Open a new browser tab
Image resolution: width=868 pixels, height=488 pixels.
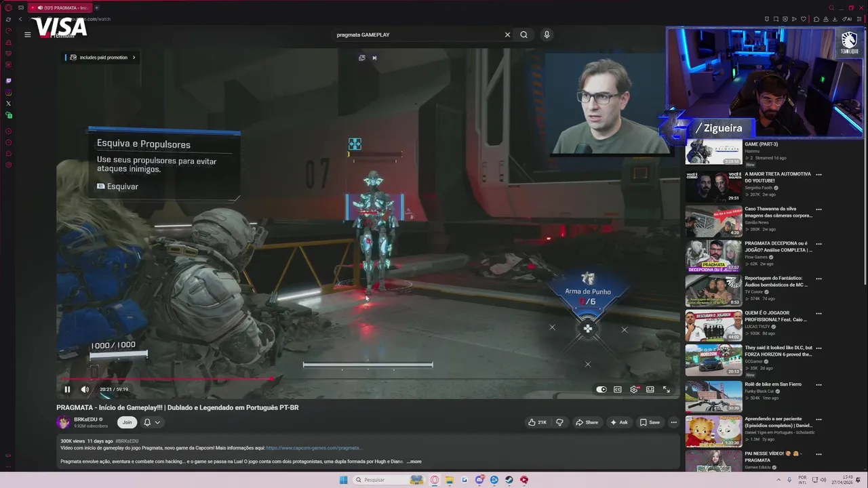[x=96, y=7]
